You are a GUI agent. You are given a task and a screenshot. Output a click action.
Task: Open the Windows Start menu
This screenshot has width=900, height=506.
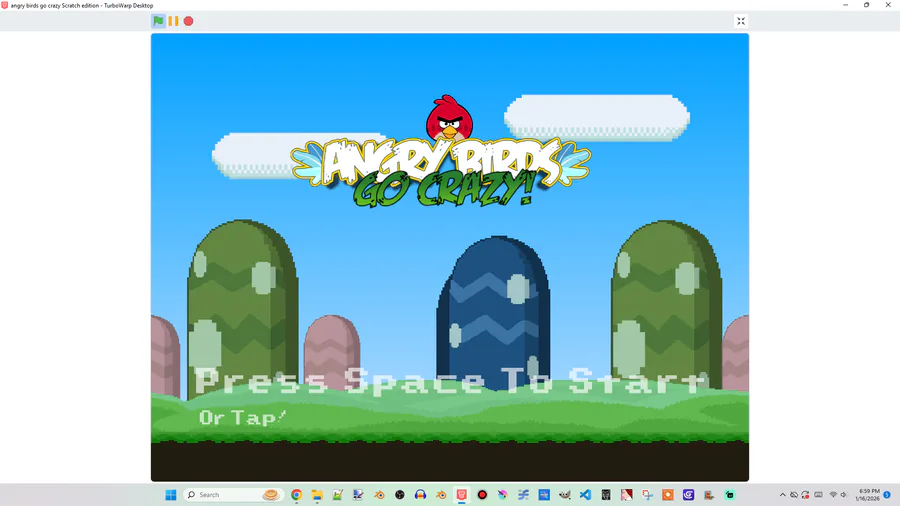pyautogui.click(x=170, y=495)
